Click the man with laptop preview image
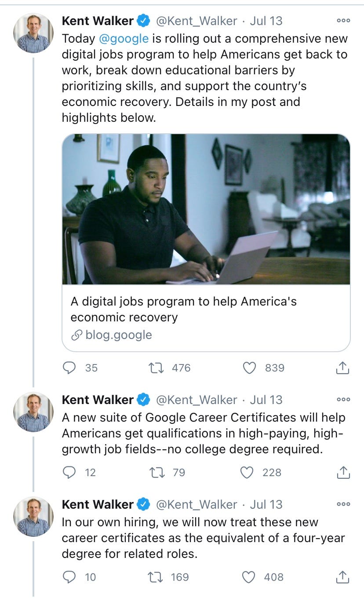 point(206,209)
